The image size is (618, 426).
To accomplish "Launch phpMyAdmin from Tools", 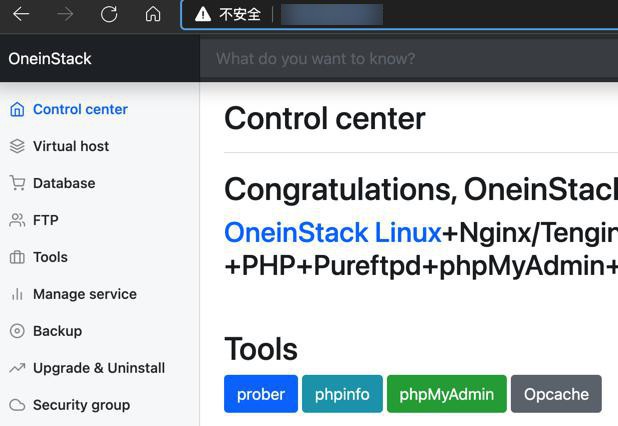I will click(446, 394).
